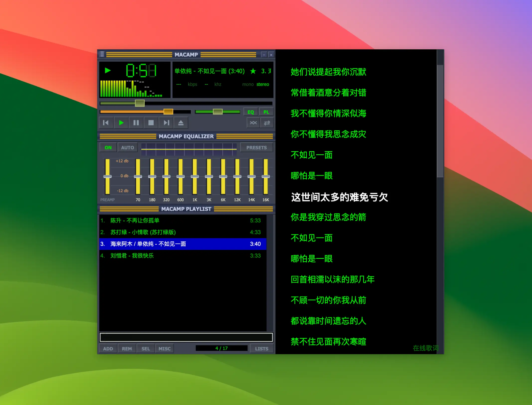Screen dimensions: 532x405
Task: Open the playlist LISTS menu
Action: pyautogui.click(x=262, y=348)
